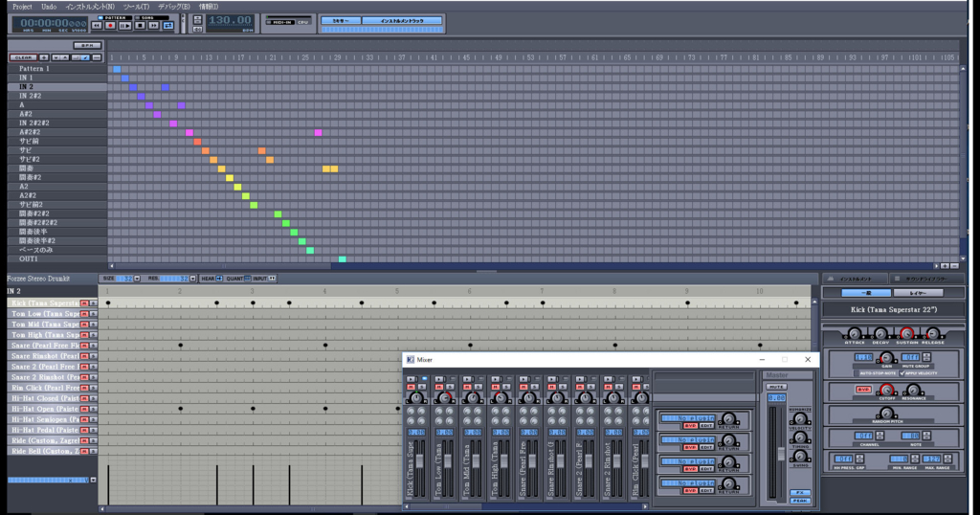Viewport: 980px width, 515px height.
Task: Toggle FX panel in Mixer
Action: click(x=800, y=492)
